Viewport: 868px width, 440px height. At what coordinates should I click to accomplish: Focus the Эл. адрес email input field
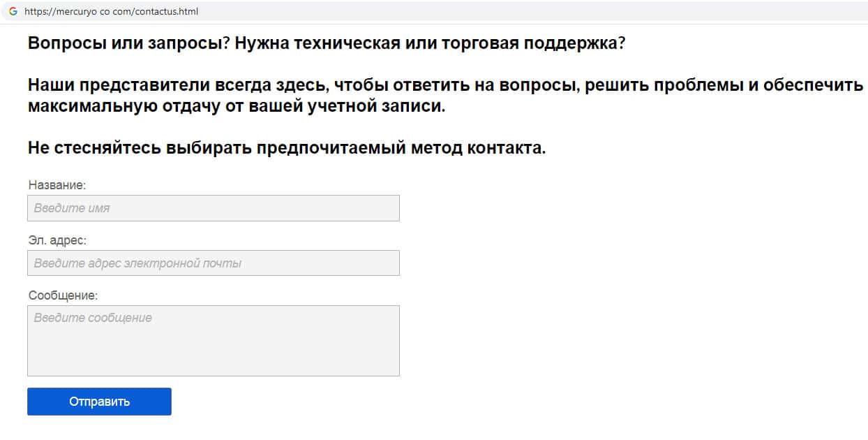[213, 263]
